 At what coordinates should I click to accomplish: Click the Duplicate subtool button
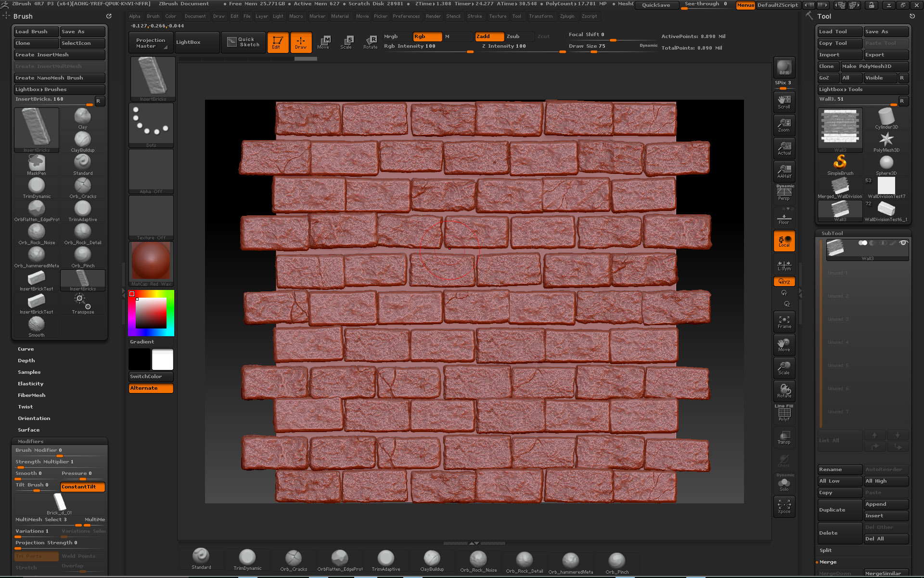tap(840, 510)
